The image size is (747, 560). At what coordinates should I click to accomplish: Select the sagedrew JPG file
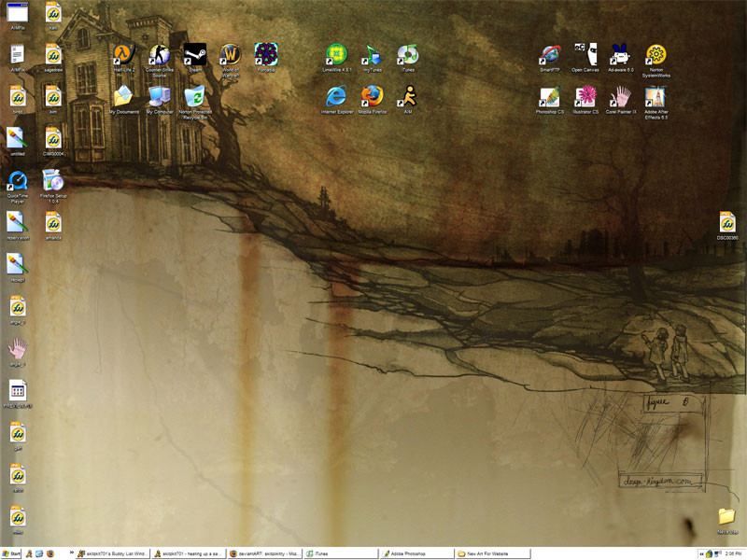tap(53, 55)
